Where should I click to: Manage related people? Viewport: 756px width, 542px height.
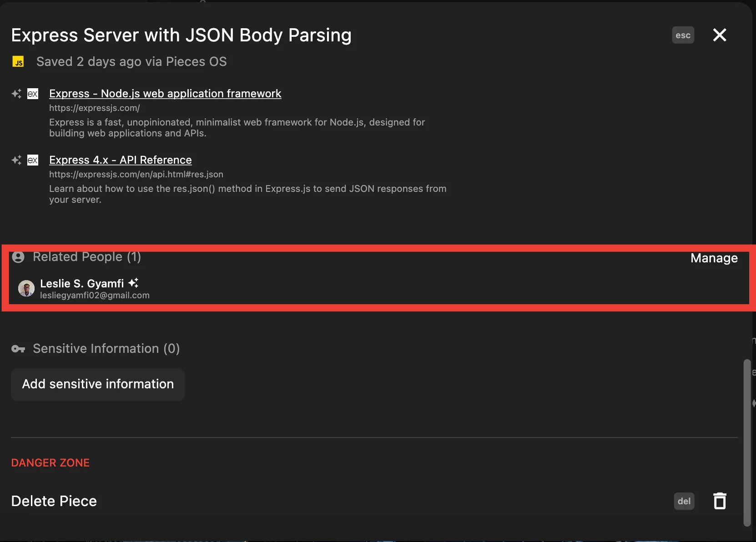(714, 258)
